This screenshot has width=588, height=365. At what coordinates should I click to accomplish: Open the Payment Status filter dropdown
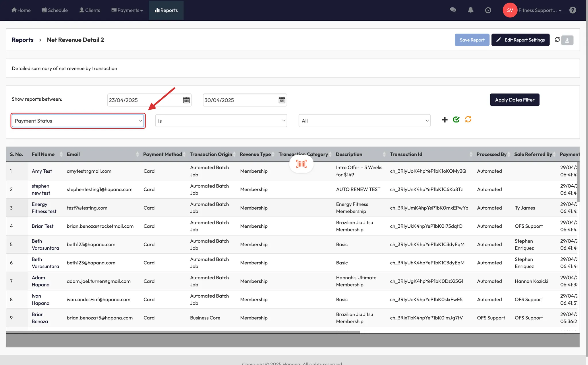pyautogui.click(x=78, y=121)
